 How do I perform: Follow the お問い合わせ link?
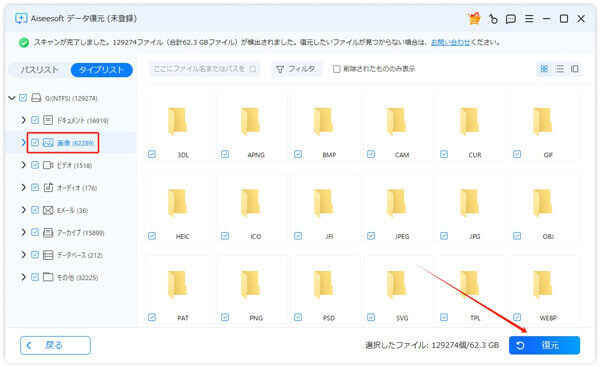pyautogui.click(x=450, y=42)
